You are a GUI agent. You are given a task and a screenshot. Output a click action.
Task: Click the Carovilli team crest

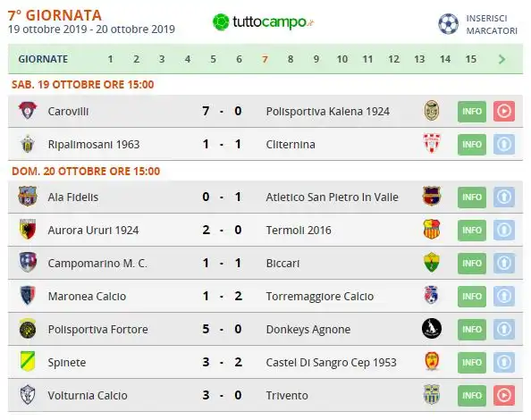click(x=28, y=110)
